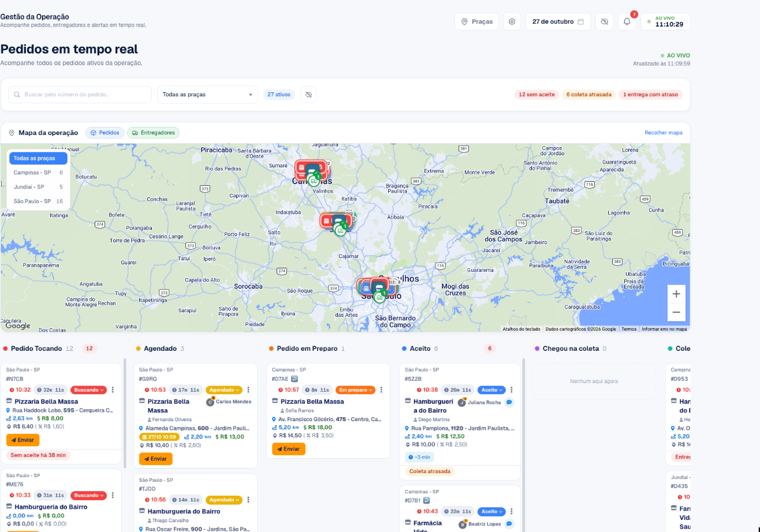
Task: Open Atalhos do teclado on the map
Action: [521, 329]
